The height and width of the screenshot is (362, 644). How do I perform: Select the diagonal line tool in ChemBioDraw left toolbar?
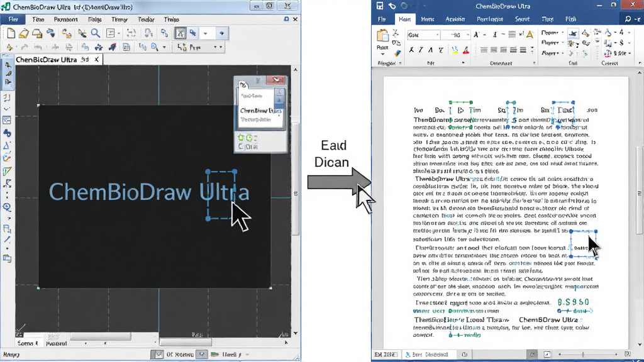[7, 239]
